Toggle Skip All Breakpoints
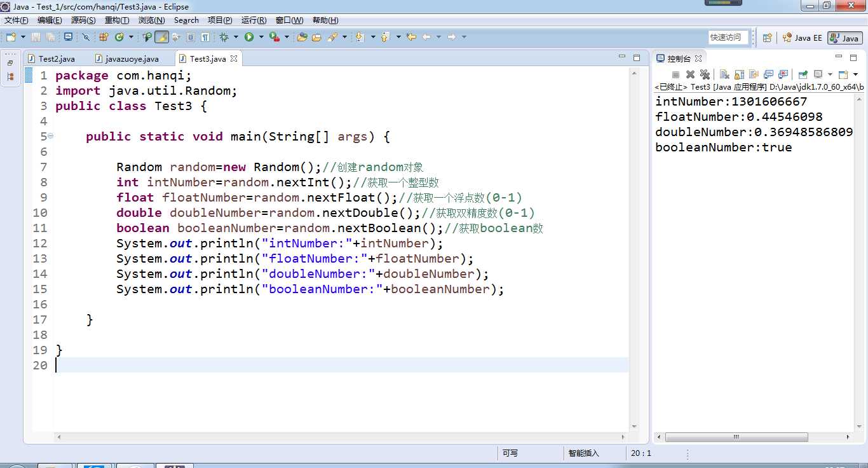The height and width of the screenshot is (468, 868). pos(86,37)
